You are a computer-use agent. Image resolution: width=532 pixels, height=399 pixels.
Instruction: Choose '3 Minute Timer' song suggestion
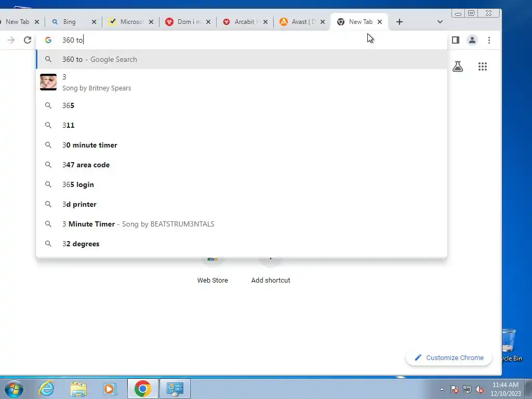click(x=242, y=224)
